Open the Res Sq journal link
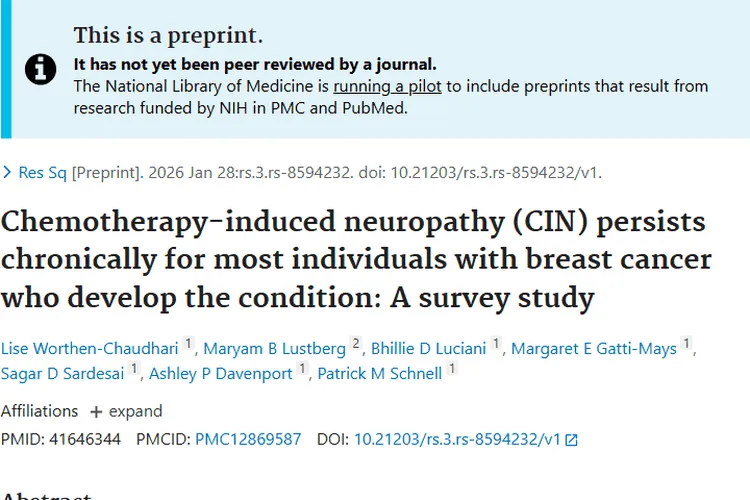The height and width of the screenshot is (500, 750). tap(43, 173)
